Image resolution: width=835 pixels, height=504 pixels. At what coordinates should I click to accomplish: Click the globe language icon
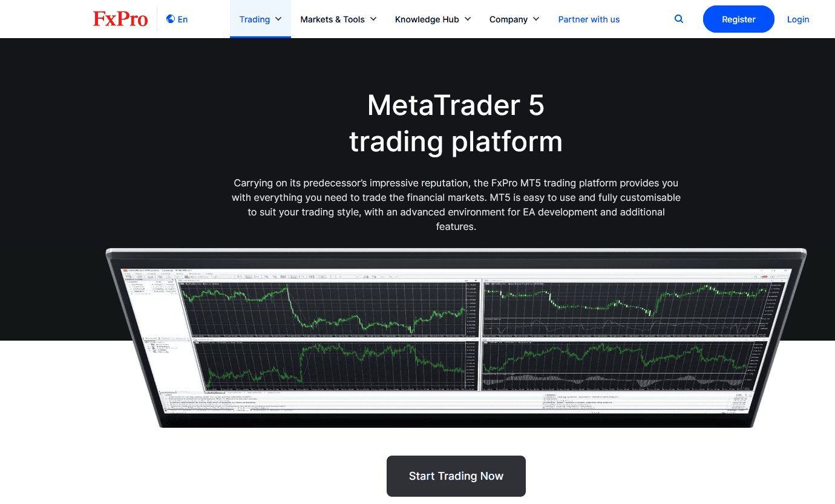(170, 19)
